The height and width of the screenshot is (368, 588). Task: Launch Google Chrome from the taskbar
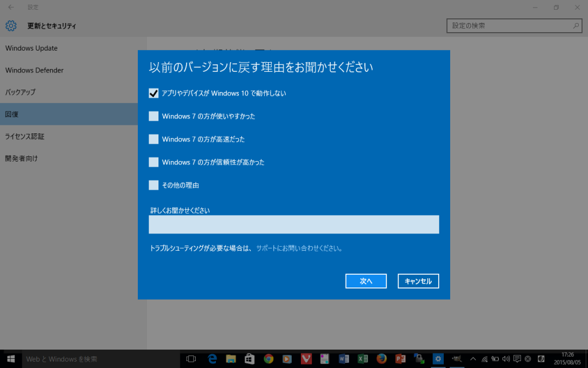pos(269,359)
